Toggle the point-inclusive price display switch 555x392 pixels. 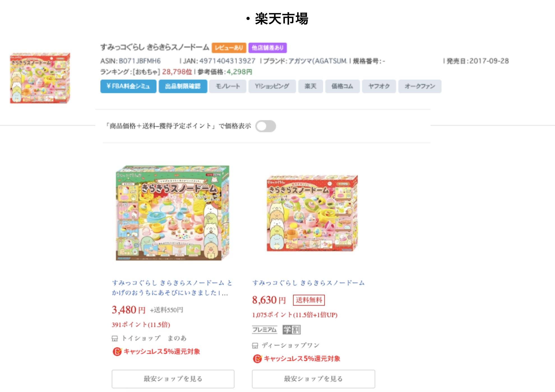(265, 126)
